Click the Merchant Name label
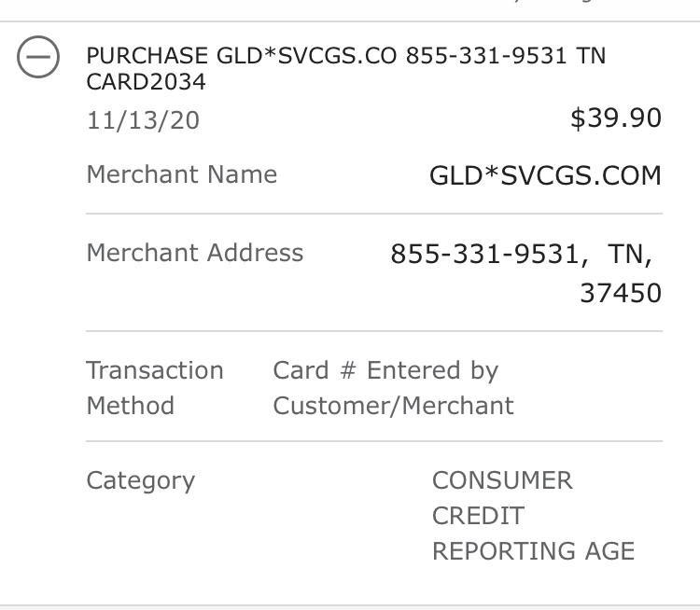 coord(182,174)
